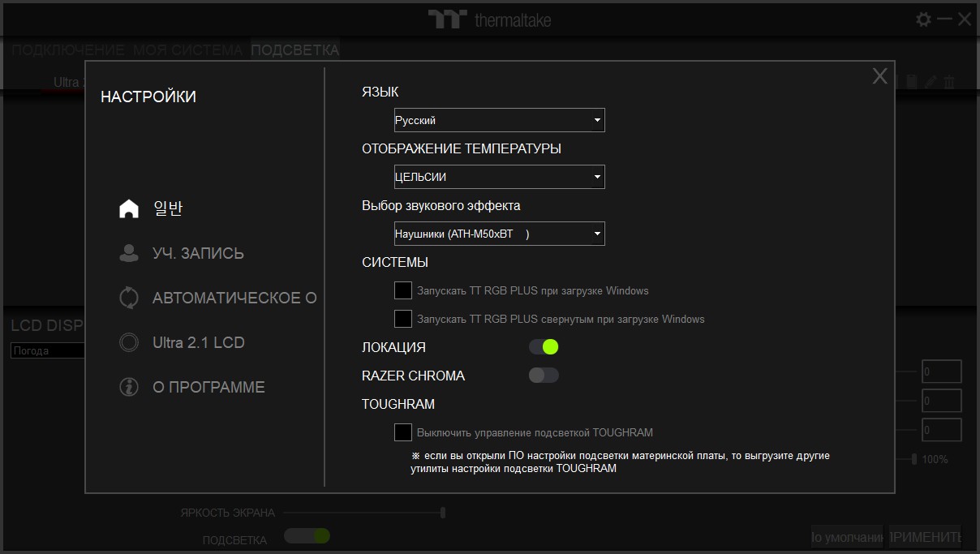The width and height of the screenshot is (980, 554).
Task: Open the Погода dropdown under LCD DISP
Action: click(48, 351)
